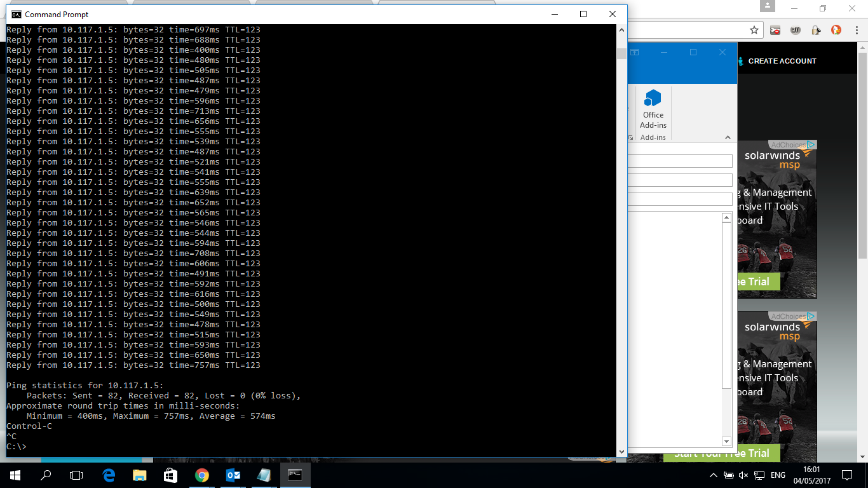Click the reply line with time=708ms
The width and height of the screenshot is (868, 488).
133,254
